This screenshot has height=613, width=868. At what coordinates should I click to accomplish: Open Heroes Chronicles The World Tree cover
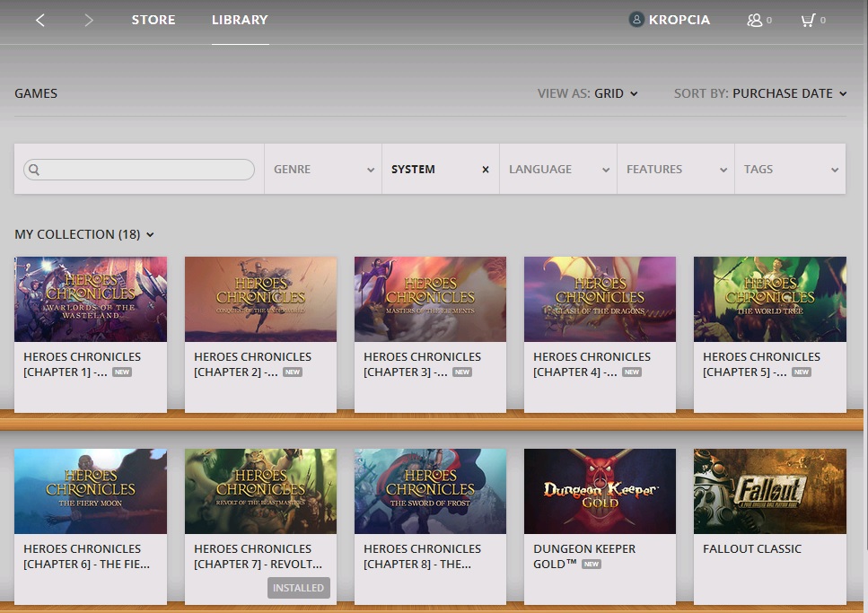(x=770, y=299)
